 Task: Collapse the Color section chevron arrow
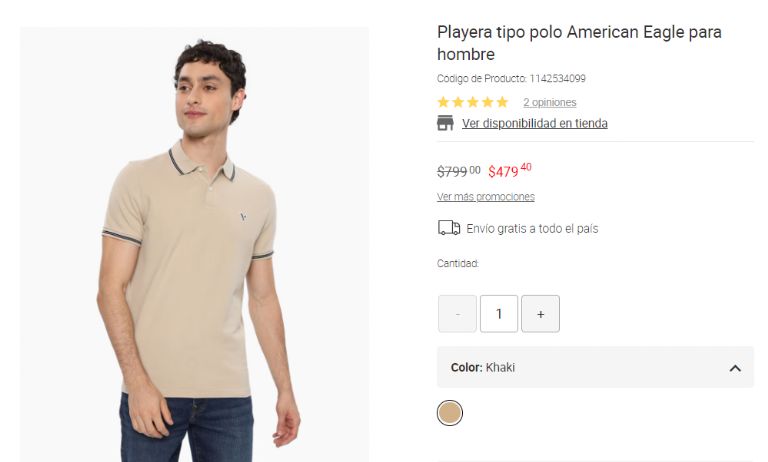coord(735,368)
